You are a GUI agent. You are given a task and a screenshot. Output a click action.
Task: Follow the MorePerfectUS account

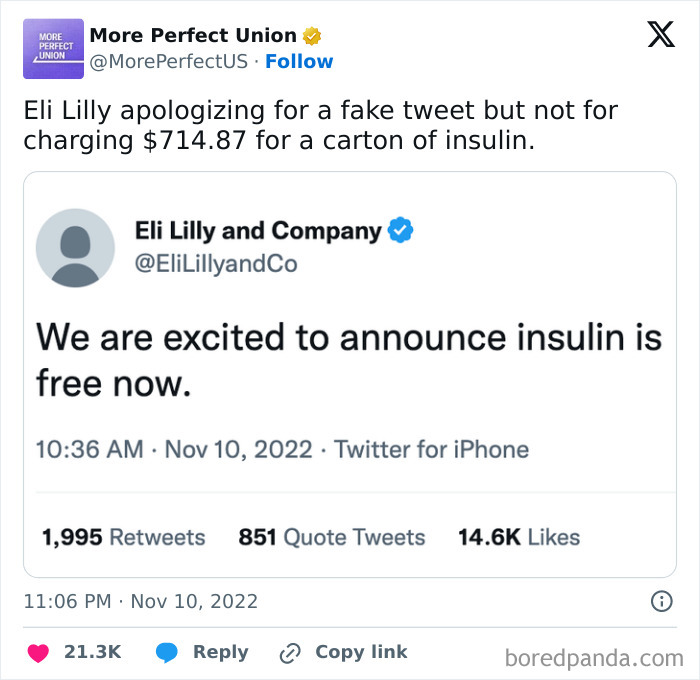point(299,62)
